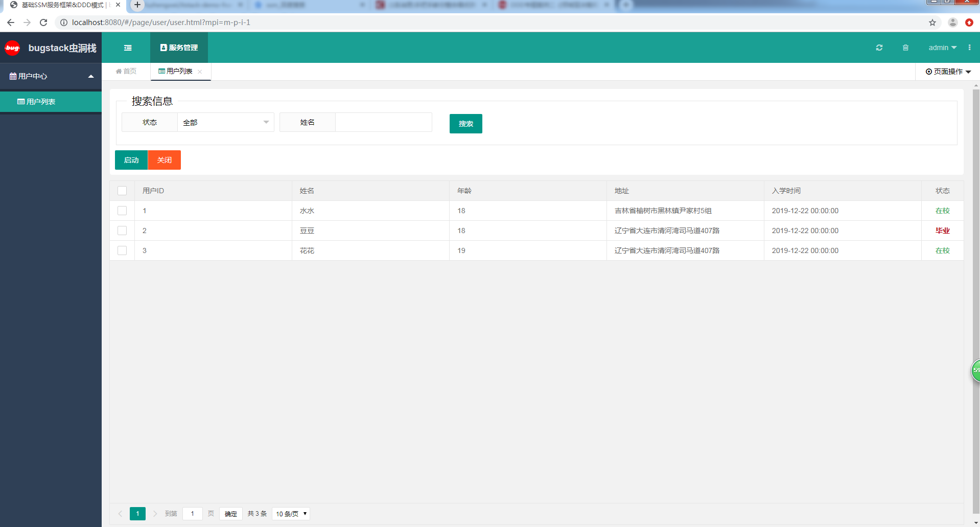Open the admin account dropdown menu
This screenshot has height=527, width=980.
pos(942,48)
